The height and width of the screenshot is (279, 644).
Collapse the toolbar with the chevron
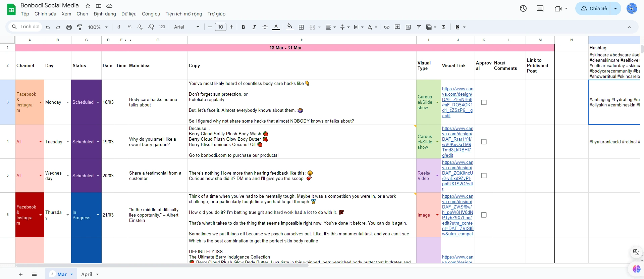[x=629, y=27]
